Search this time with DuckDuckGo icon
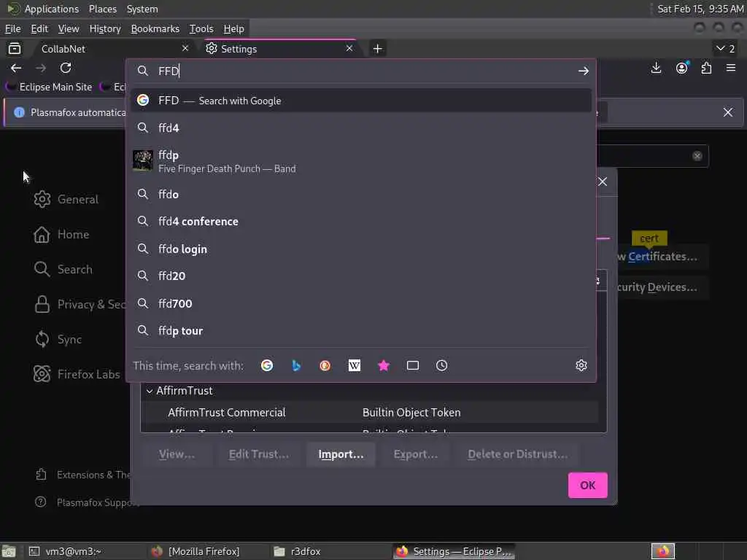The image size is (747, 560). (325, 366)
